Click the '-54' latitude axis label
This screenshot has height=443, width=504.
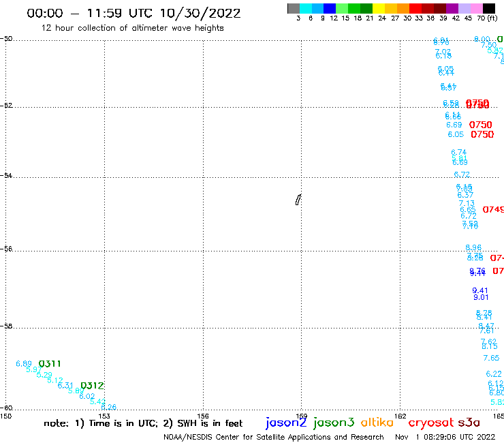click(6, 175)
